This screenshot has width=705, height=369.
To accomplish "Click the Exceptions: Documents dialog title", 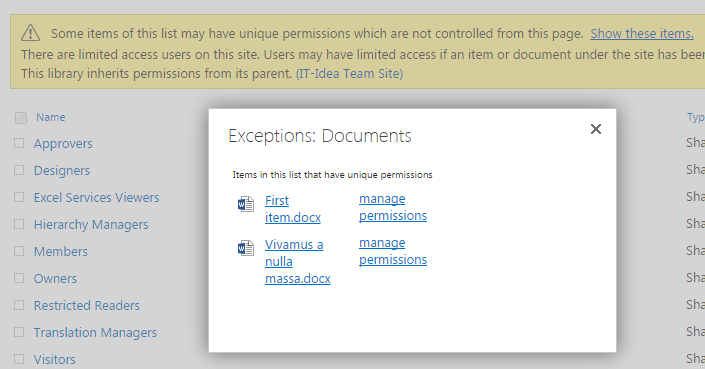I will (x=320, y=136).
